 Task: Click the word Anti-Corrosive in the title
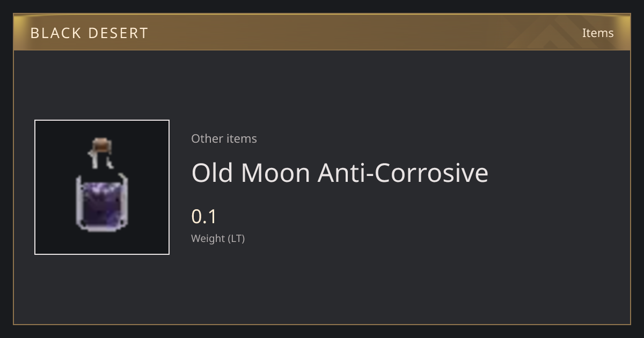403,173
